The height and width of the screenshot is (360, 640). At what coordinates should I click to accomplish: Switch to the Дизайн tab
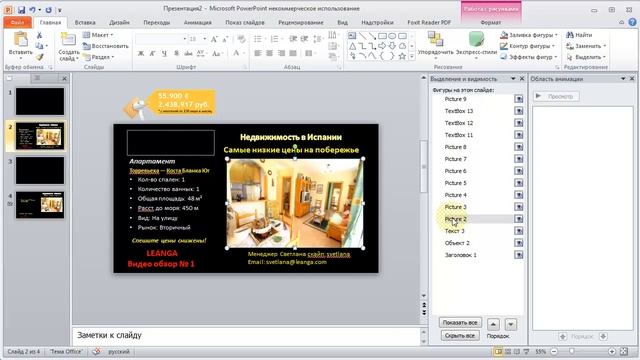tap(119, 22)
